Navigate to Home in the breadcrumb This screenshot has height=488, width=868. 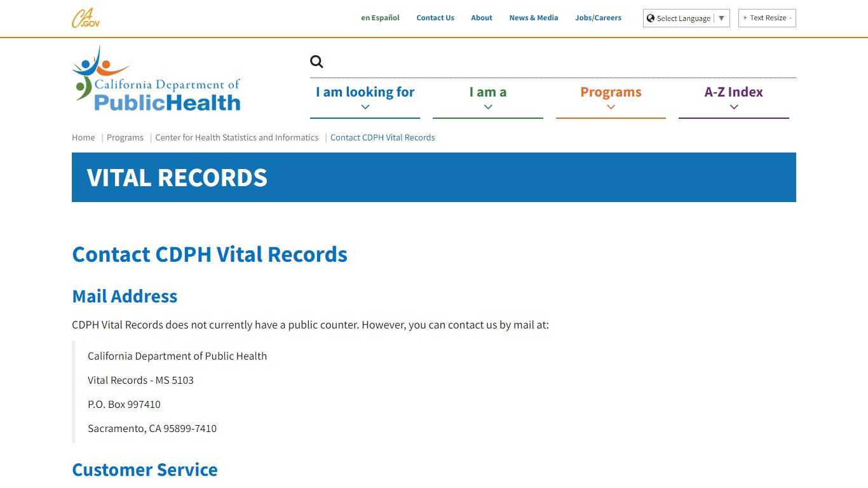coord(83,137)
